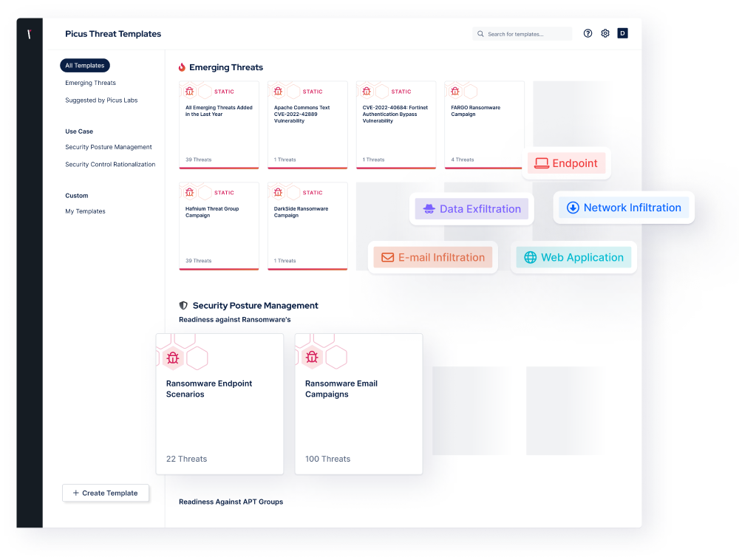Open Emerging Threats in the left menu

point(90,83)
